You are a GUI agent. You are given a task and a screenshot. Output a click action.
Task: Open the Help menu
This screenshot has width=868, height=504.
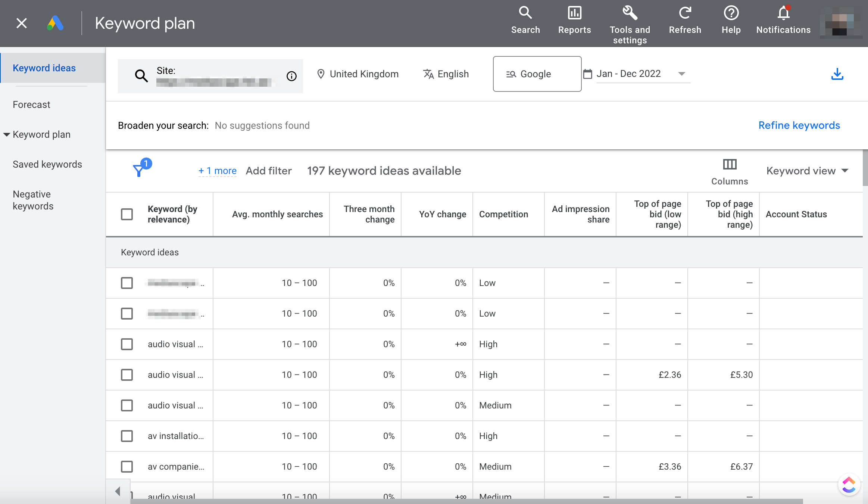pyautogui.click(x=731, y=21)
